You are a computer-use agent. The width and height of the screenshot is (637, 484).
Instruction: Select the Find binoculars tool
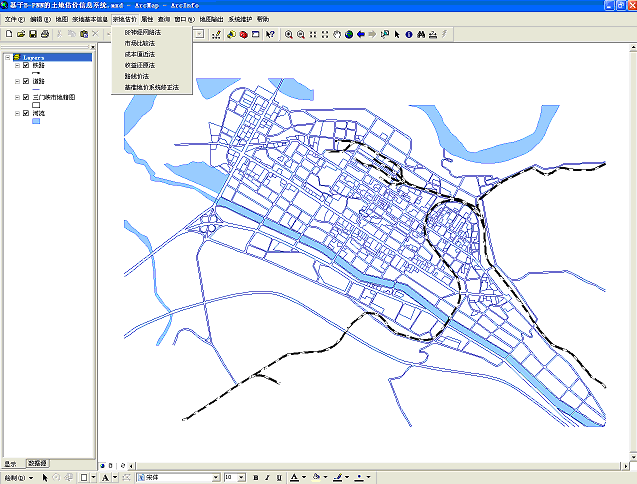tap(420, 34)
